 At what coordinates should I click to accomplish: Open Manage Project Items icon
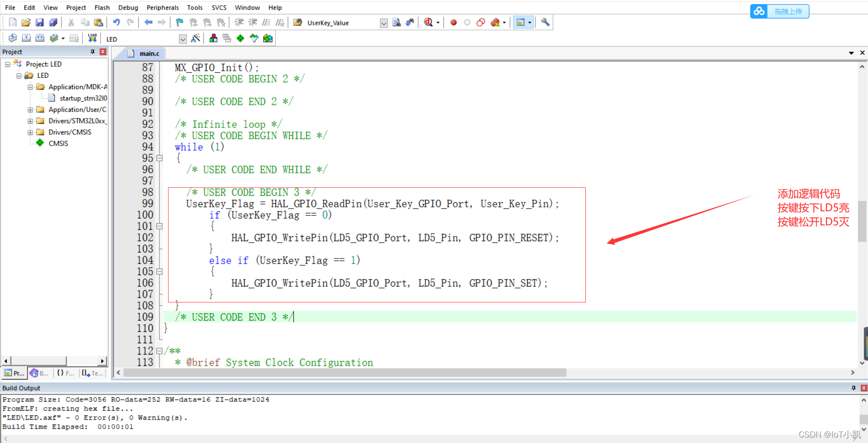[213, 39]
